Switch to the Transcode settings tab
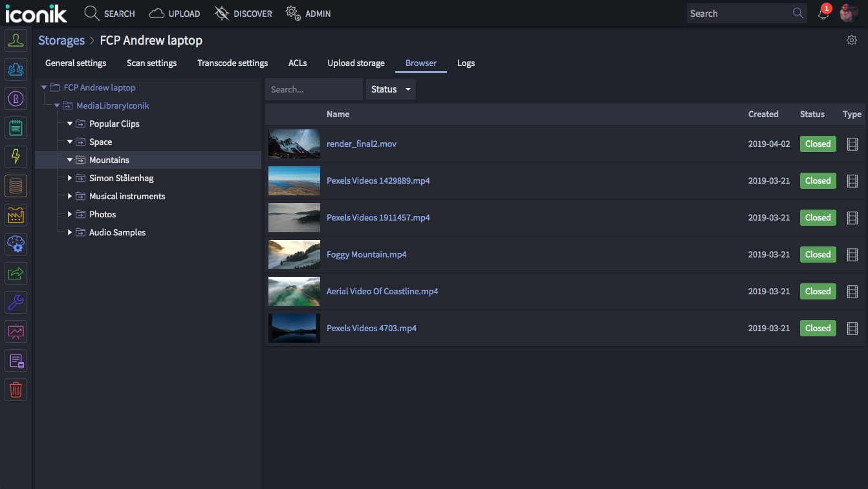Screen dimensions: 868x489 click(232, 63)
